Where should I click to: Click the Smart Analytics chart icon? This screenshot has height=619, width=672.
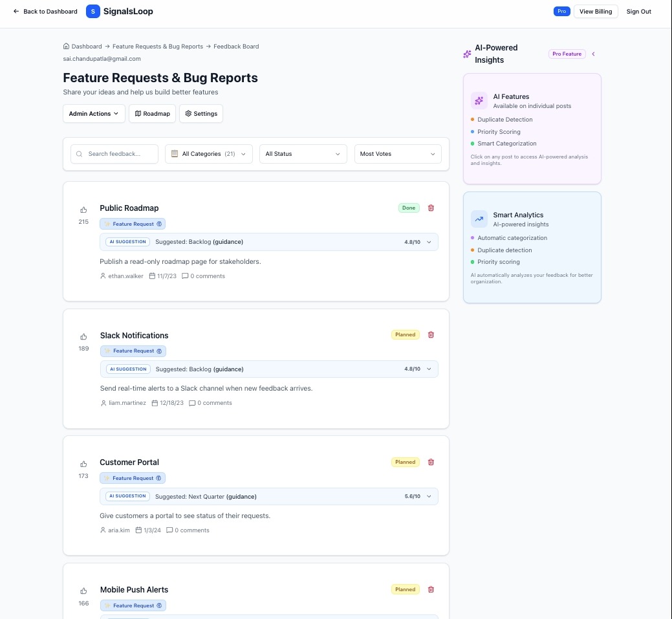479,219
